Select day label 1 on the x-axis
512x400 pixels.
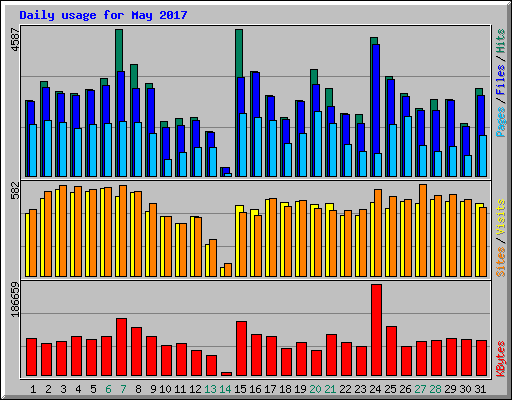(x=33, y=389)
